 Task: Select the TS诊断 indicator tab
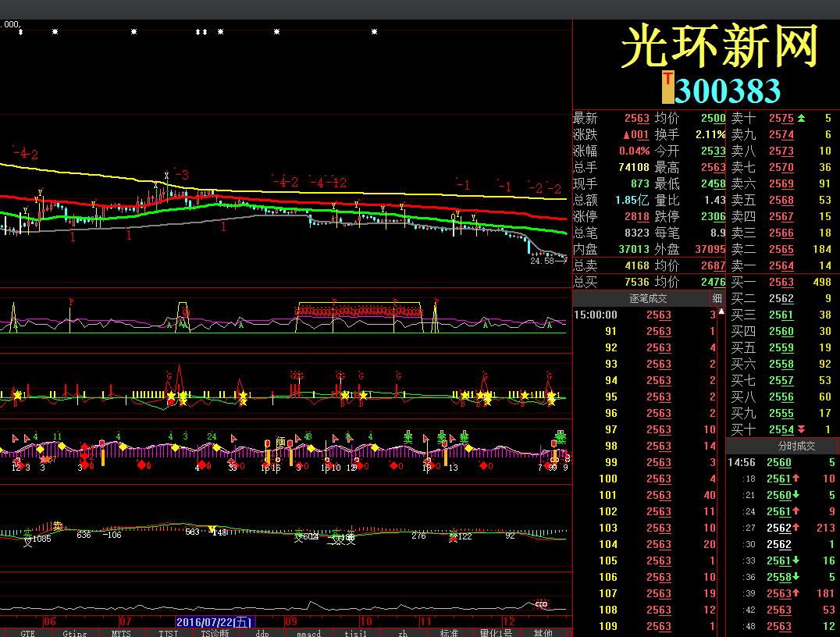pos(215,632)
